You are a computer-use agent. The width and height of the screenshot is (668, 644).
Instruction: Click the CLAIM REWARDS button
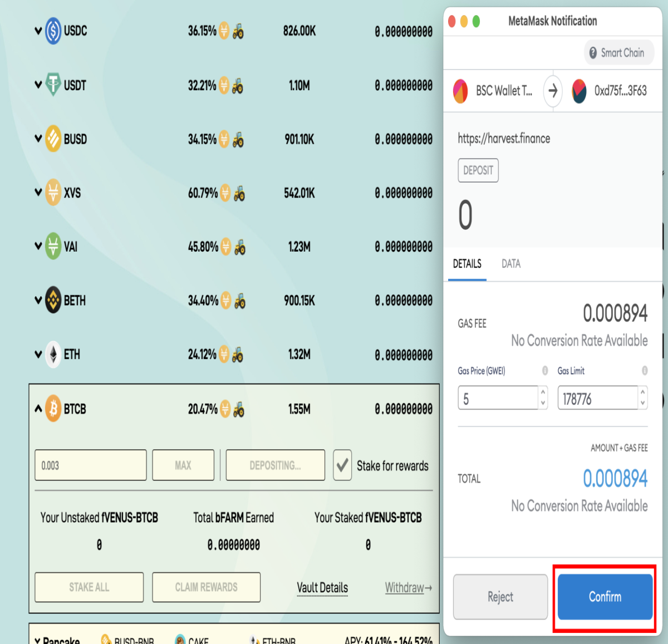pyautogui.click(x=207, y=587)
